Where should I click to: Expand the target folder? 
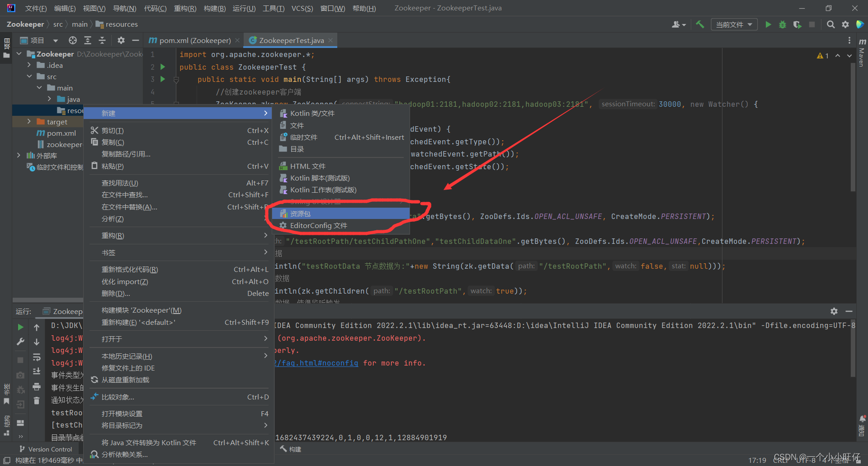(x=29, y=122)
